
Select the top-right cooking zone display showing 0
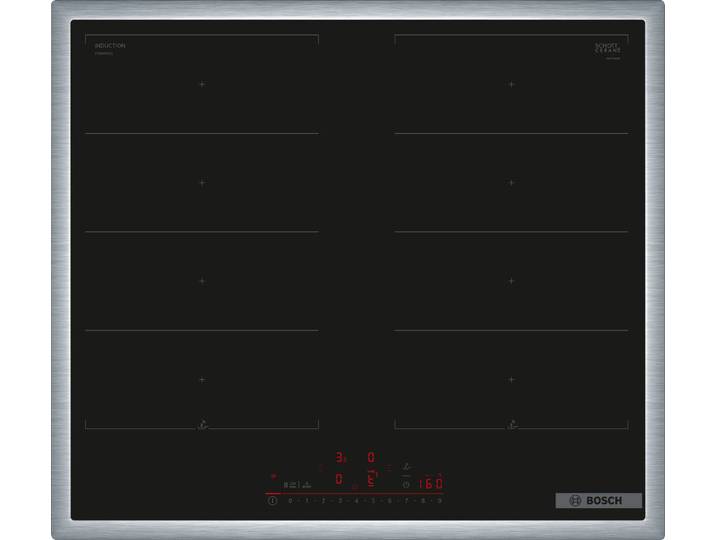371,457
